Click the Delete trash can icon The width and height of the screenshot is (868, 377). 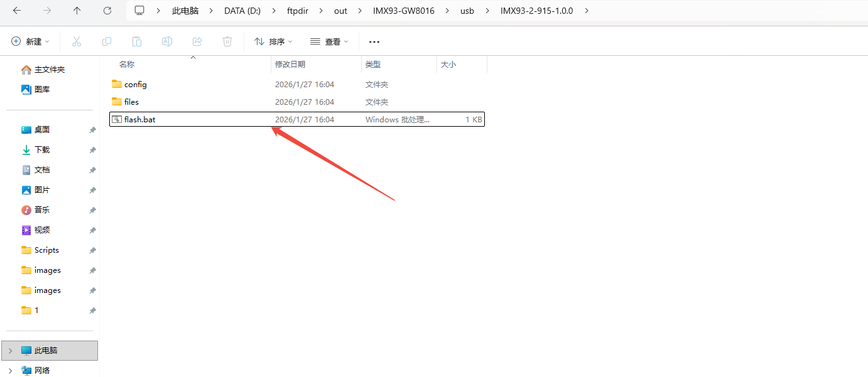(x=227, y=41)
